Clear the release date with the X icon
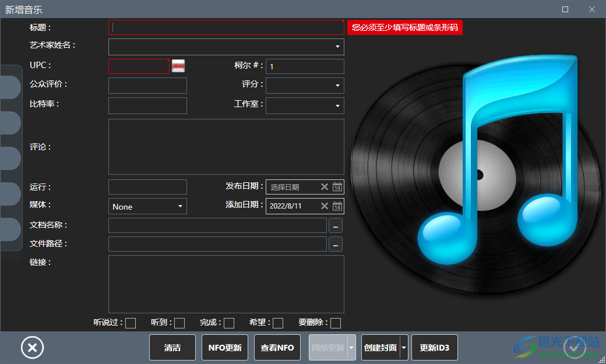The image size is (606, 364). tap(325, 186)
